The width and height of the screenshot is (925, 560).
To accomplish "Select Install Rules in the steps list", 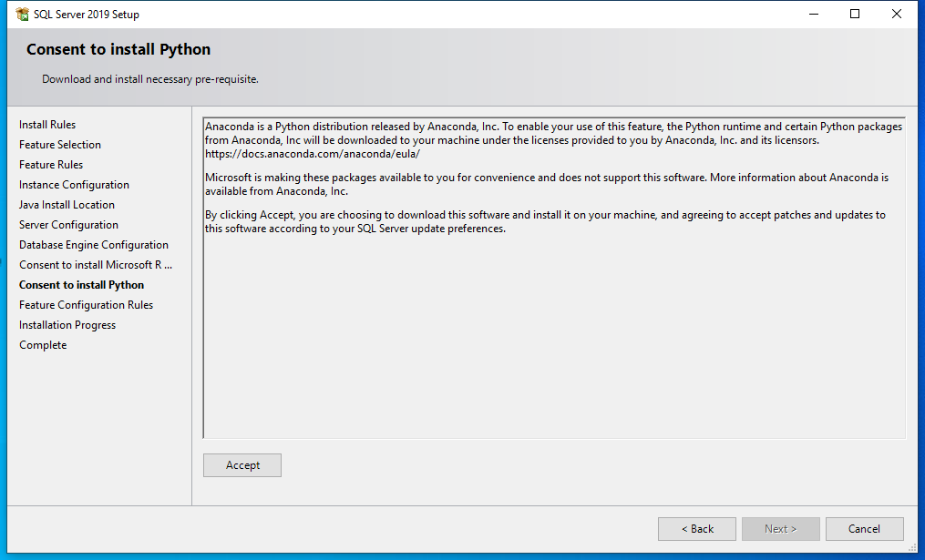I will 47,125.
